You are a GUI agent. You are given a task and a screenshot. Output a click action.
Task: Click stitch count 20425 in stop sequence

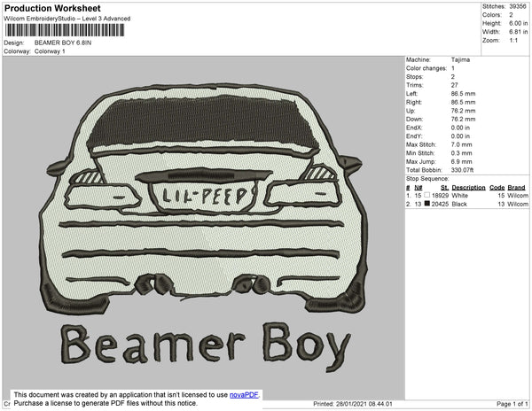tap(440, 204)
